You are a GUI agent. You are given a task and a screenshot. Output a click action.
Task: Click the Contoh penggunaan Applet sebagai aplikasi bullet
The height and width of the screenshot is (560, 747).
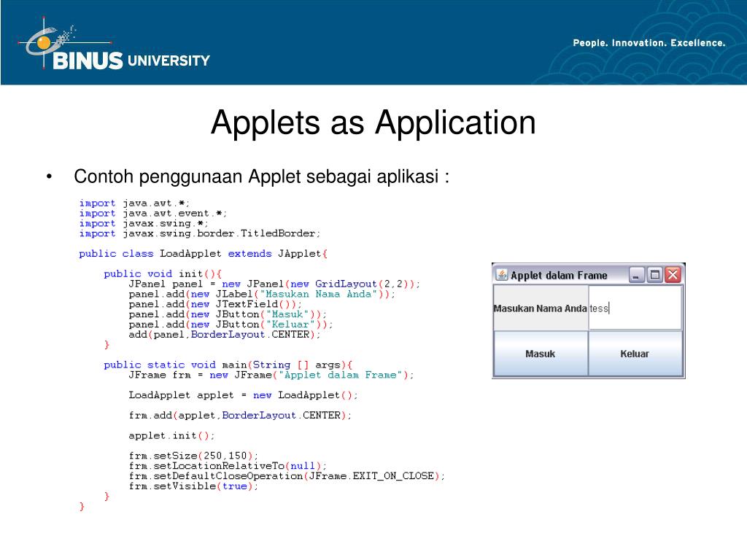(x=262, y=176)
